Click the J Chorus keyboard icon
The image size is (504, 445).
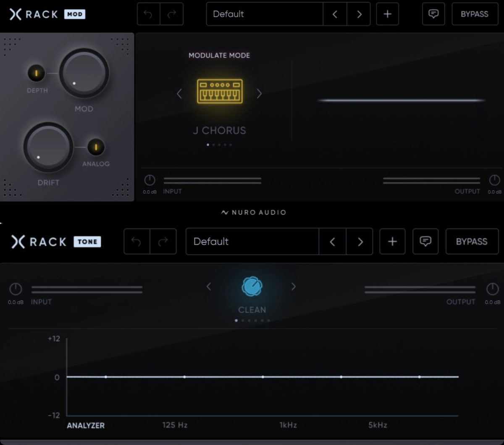pos(220,91)
